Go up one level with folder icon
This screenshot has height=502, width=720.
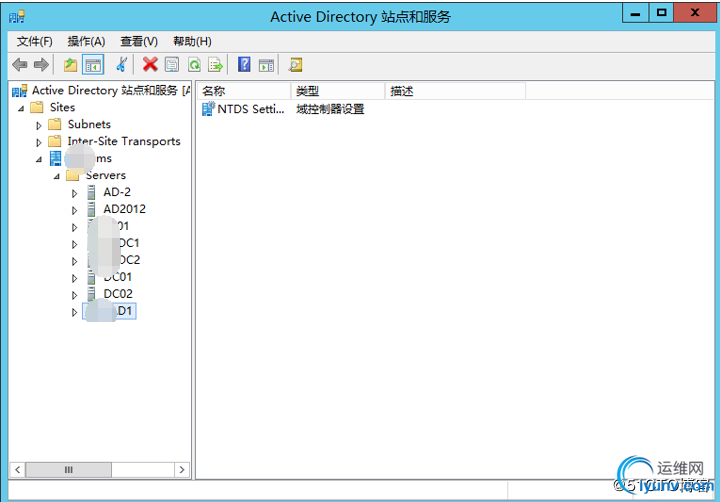pos(70,65)
